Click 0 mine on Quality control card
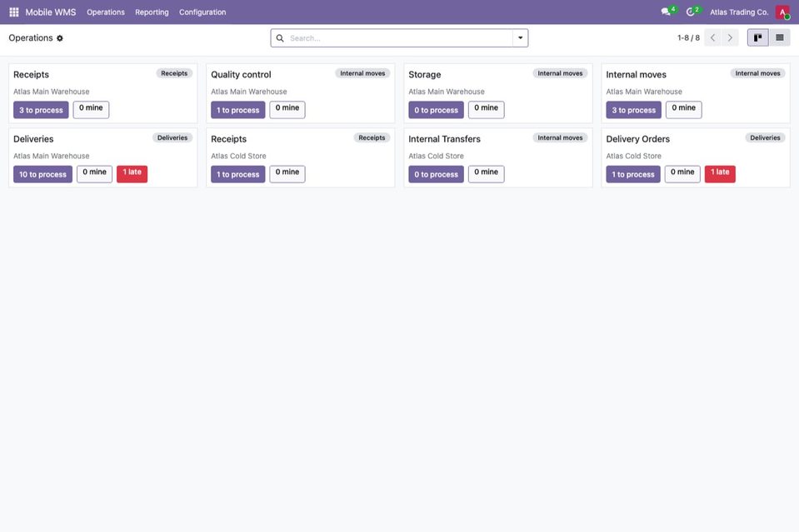The height and width of the screenshot is (532, 799). (x=287, y=109)
